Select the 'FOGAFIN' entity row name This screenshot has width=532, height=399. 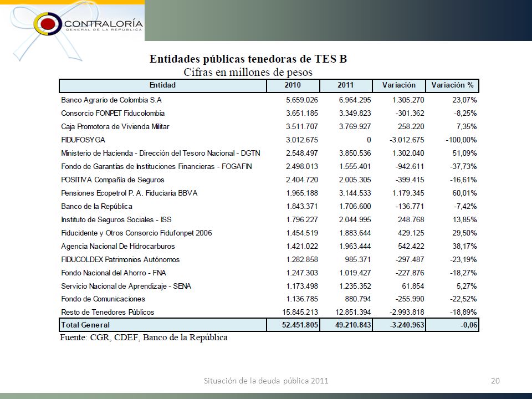click(x=156, y=166)
